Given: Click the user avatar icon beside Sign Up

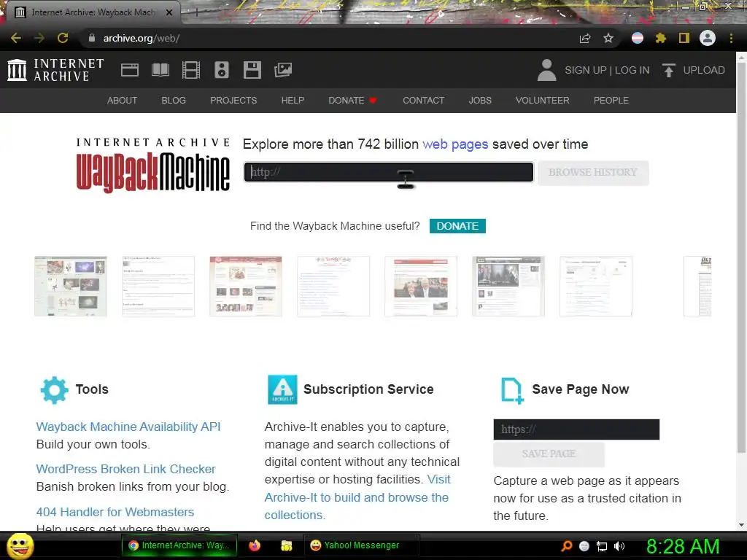Looking at the screenshot, I should 546,70.
